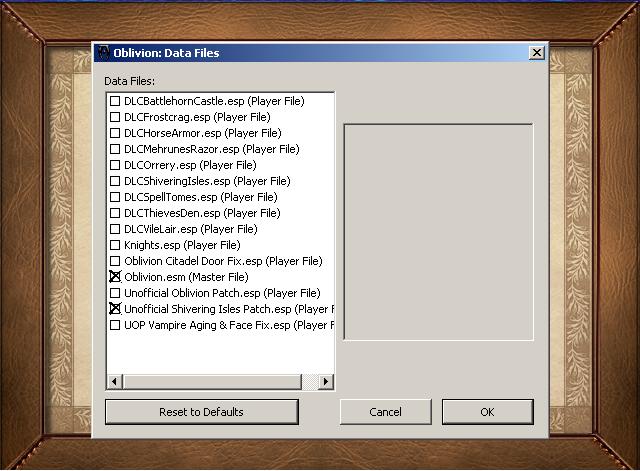Enable DLCThievesDen.esp checkbox
The width and height of the screenshot is (640, 471).
pos(115,213)
